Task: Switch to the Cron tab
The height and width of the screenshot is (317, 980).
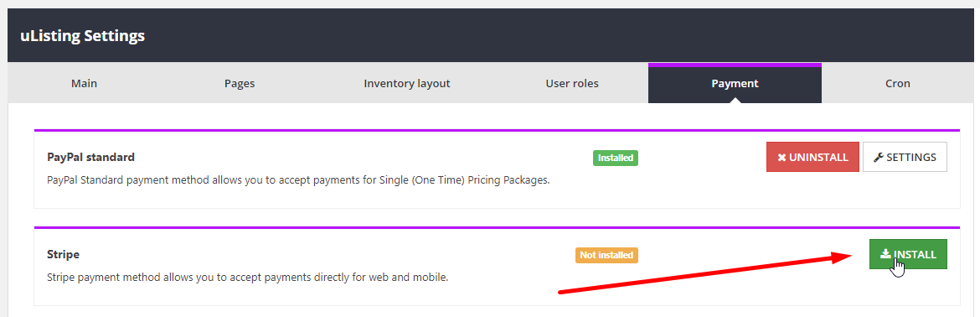Action: pyautogui.click(x=898, y=83)
